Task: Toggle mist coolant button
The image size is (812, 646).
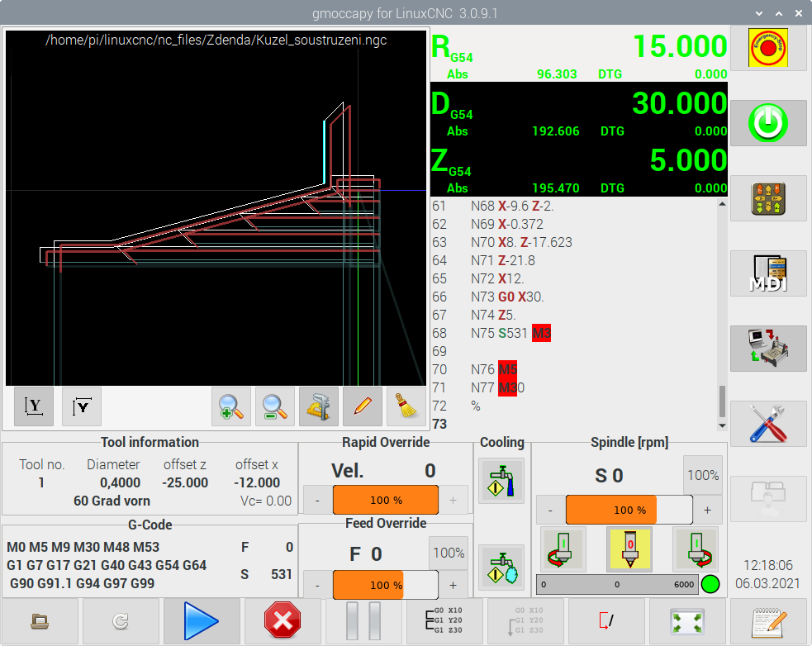Action: (501, 567)
